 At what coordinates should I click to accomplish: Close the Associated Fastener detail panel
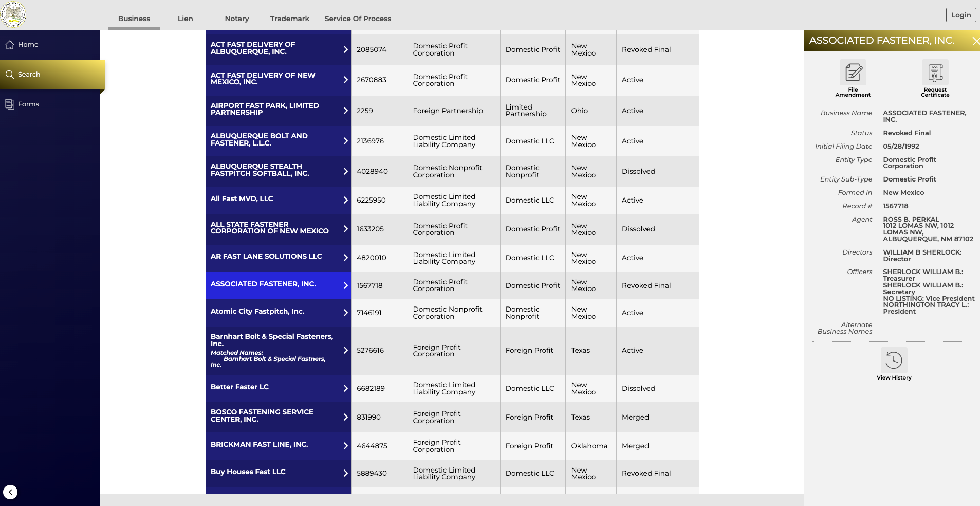(976, 41)
